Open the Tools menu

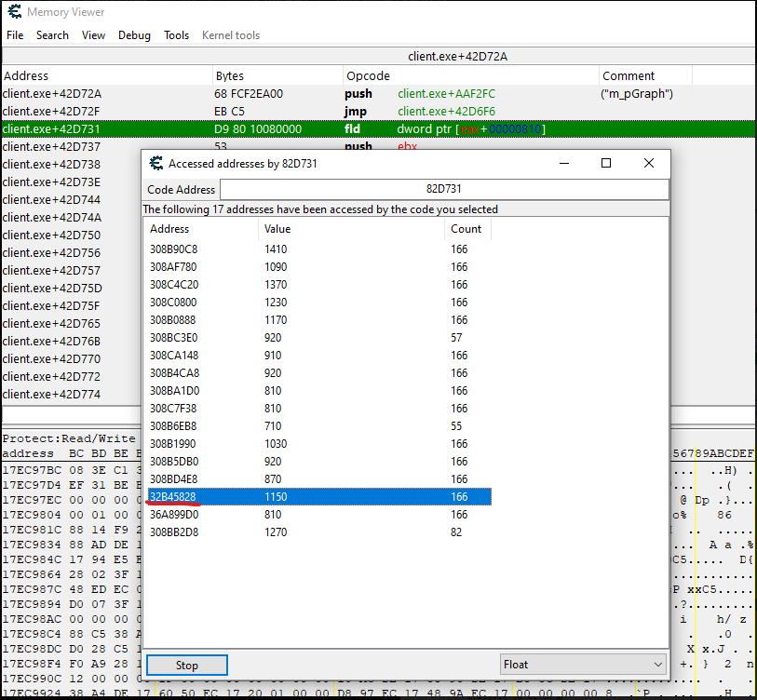pyautogui.click(x=176, y=35)
